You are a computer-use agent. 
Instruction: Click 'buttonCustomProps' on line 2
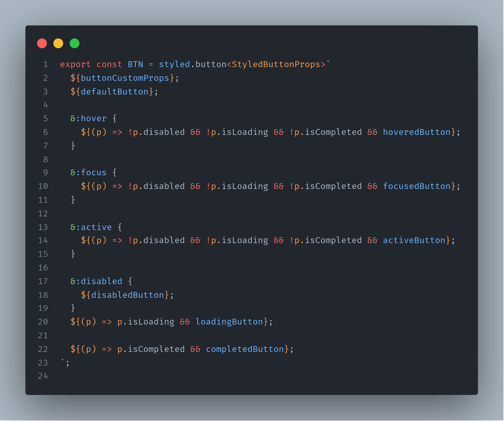pyautogui.click(x=125, y=78)
